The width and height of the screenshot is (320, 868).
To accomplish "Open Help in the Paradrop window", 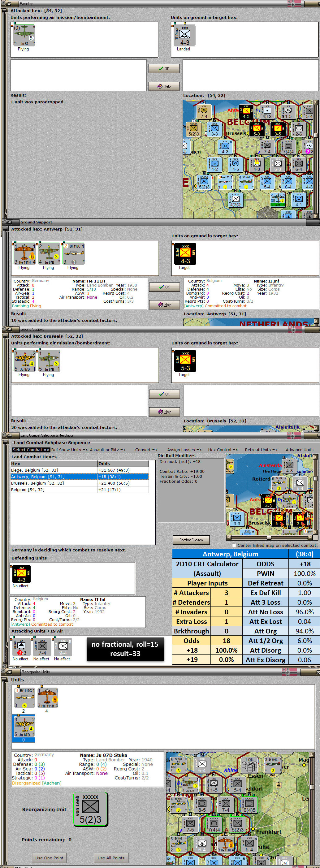I will [x=164, y=86].
